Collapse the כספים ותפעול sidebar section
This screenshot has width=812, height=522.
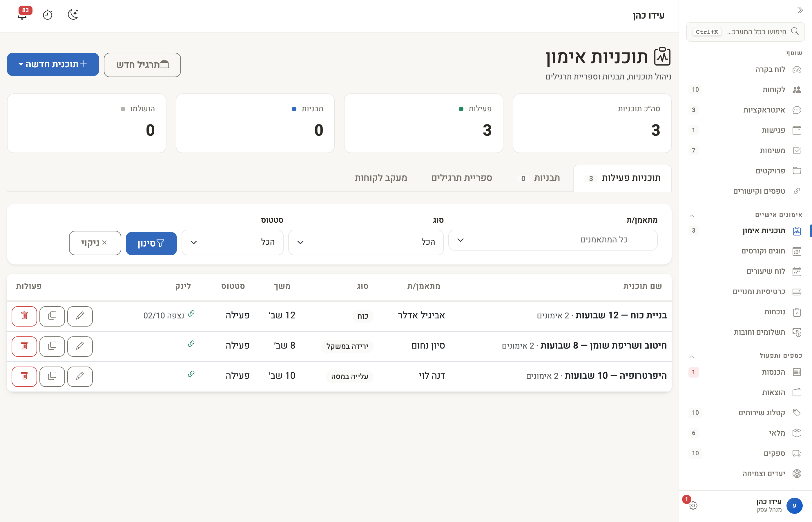pos(692,357)
